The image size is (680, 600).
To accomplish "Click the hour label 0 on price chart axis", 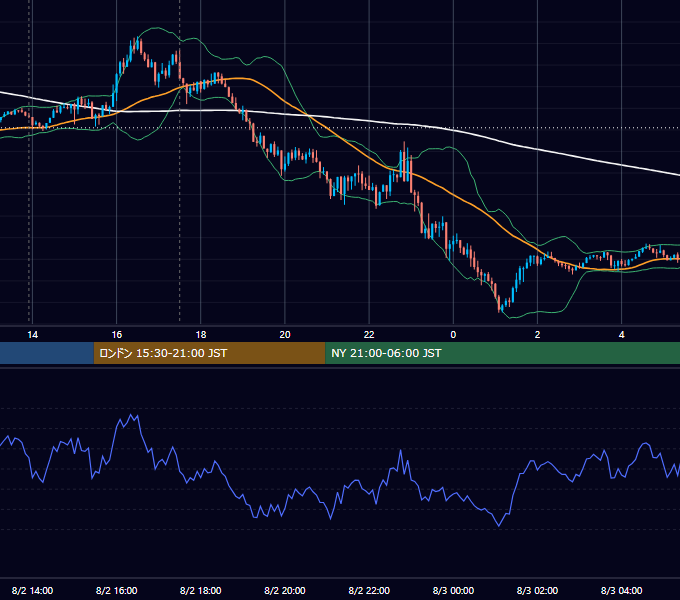I will tap(453, 335).
